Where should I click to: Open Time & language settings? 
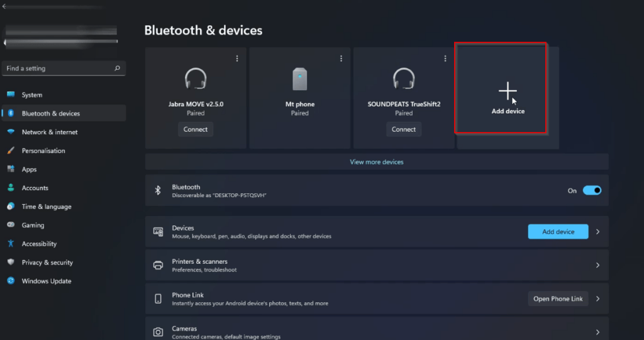pos(64,207)
